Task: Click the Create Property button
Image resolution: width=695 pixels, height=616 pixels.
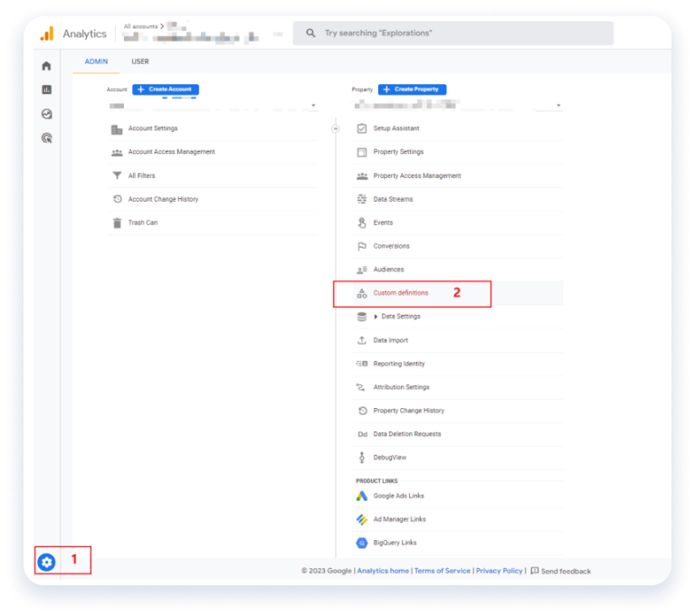Action: pos(412,90)
